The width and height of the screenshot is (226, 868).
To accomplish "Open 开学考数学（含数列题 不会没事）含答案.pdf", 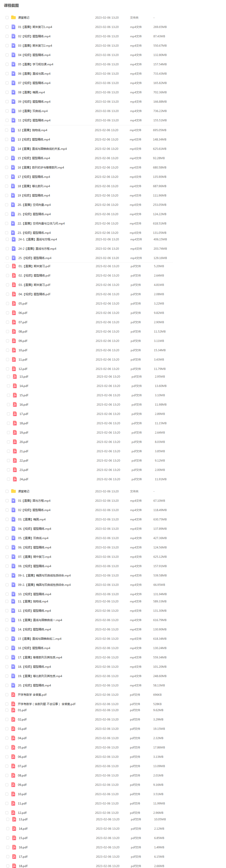I will pyautogui.click(x=47, y=704).
